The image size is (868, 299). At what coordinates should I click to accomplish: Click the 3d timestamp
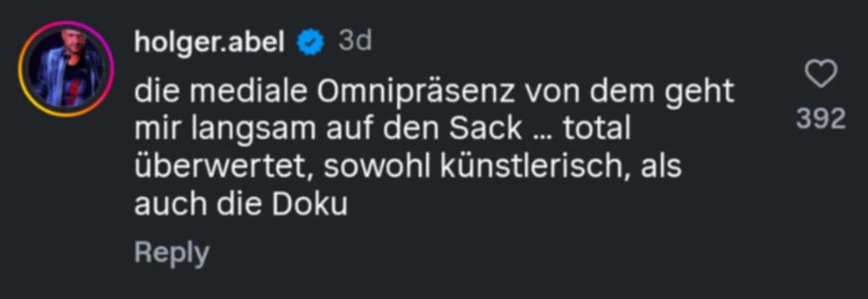[355, 42]
